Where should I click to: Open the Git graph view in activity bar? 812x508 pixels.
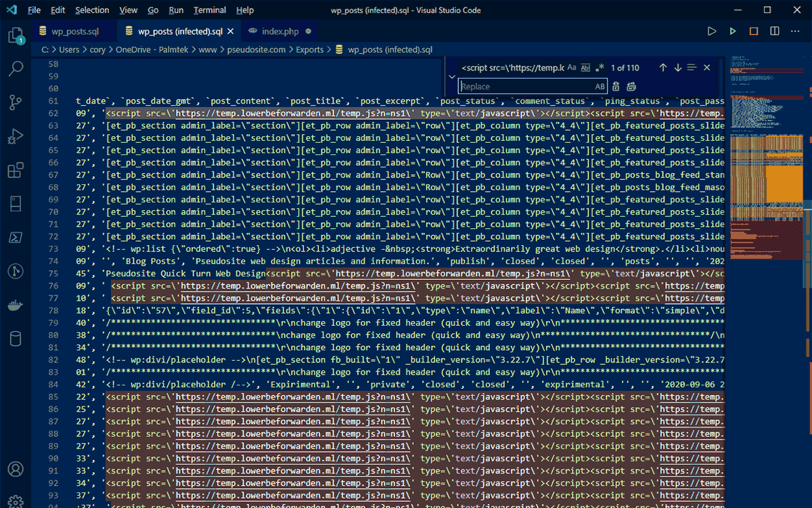pos(15,272)
